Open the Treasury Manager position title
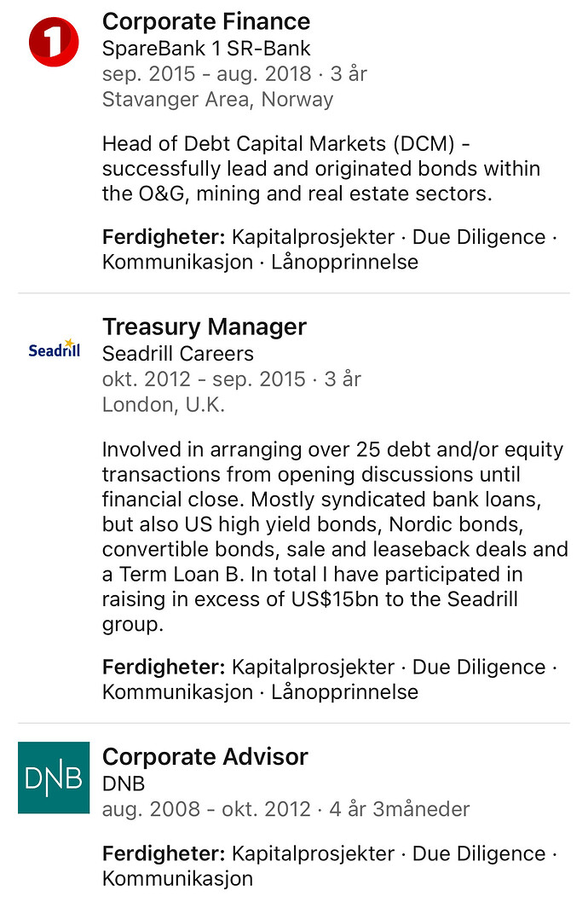This screenshot has height=902, width=588. (x=204, y=327)
